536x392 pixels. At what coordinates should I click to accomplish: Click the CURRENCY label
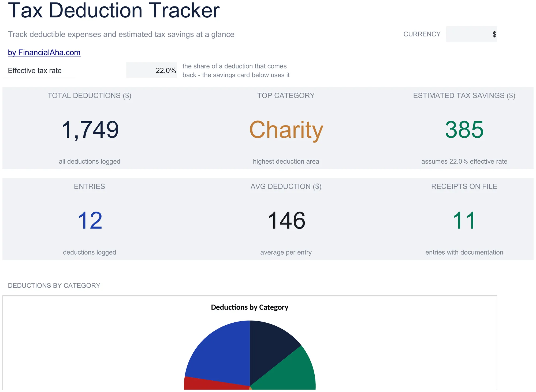(422, 34)
